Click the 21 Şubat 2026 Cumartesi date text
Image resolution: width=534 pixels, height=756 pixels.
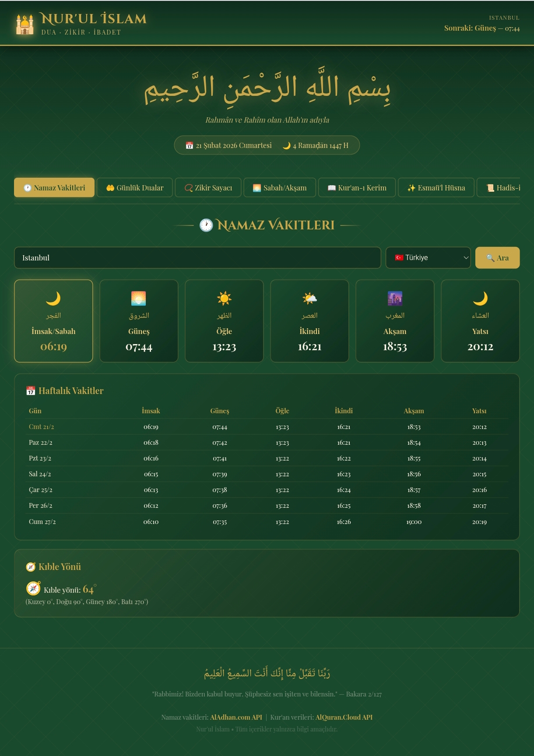[x=234, y=145]
